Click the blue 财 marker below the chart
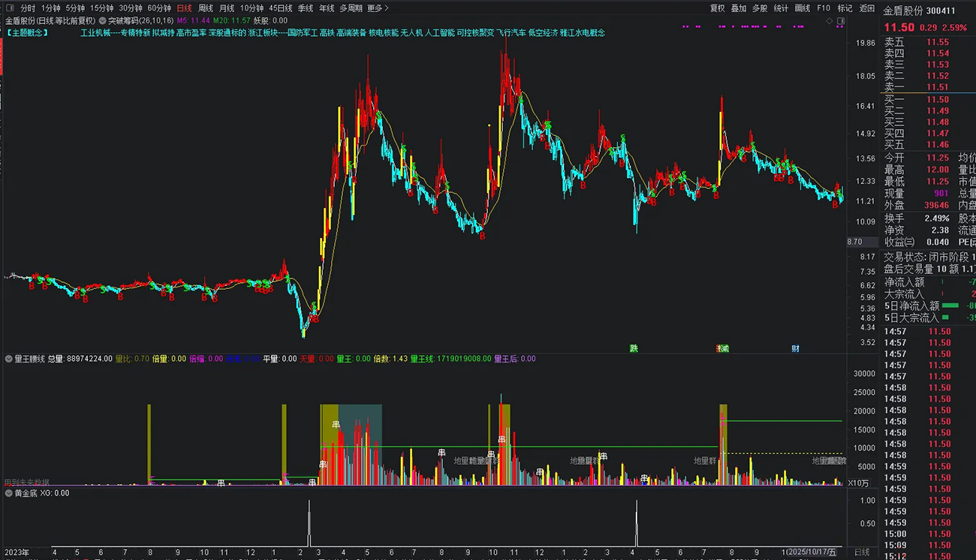This screenshot has width=976, height=560. click(x=795, y=348)
